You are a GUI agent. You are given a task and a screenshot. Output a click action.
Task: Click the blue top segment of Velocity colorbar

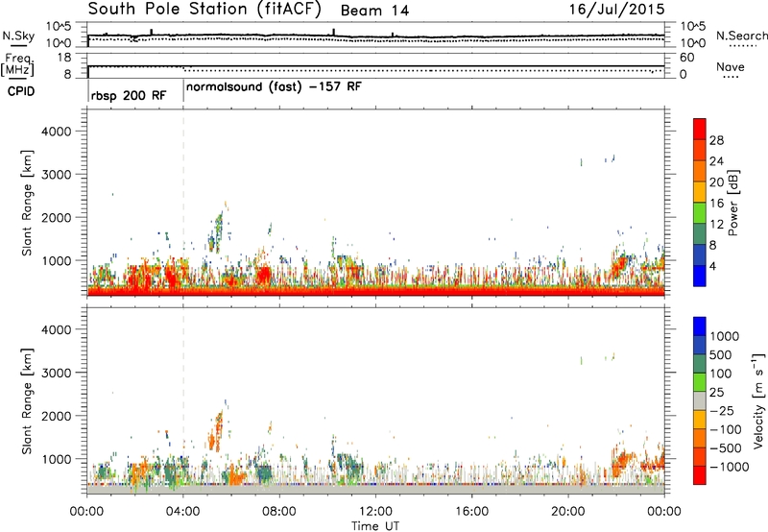click(x=700, y=326)
